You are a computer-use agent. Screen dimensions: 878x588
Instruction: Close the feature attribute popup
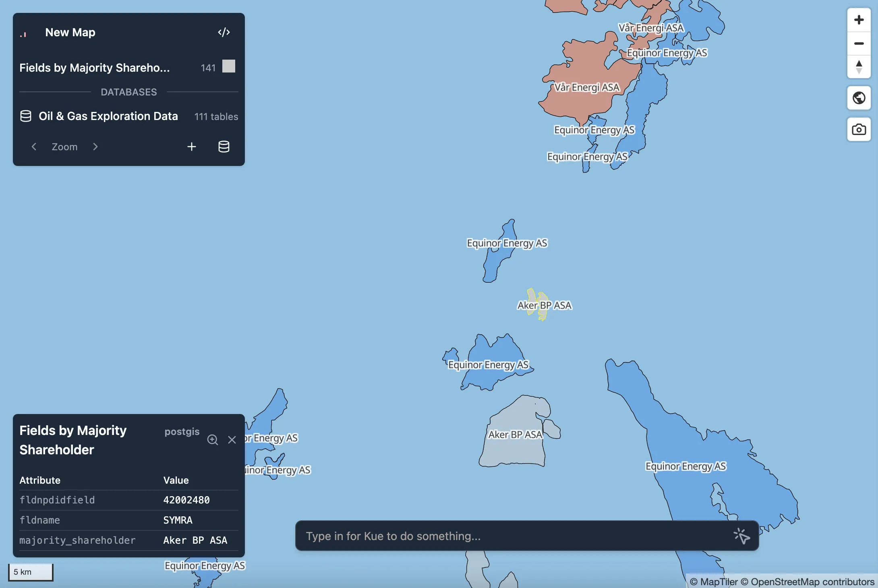232,440
